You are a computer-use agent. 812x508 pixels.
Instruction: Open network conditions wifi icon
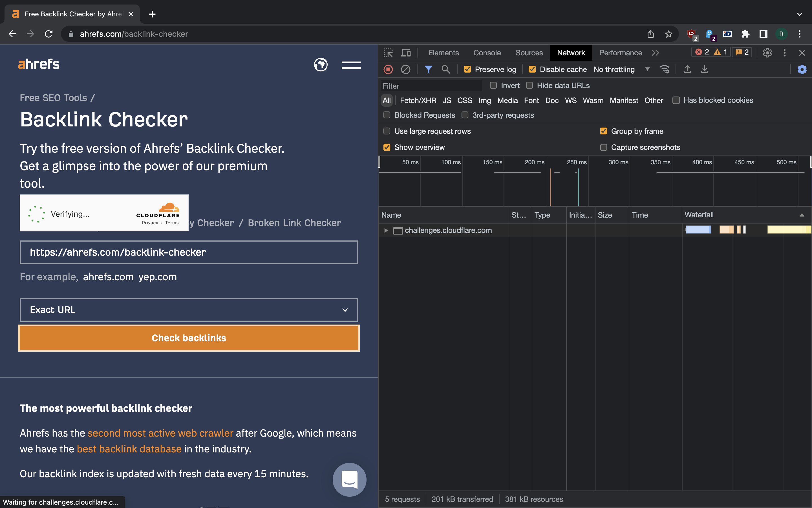pyautogui.click(x=664, y=69)
